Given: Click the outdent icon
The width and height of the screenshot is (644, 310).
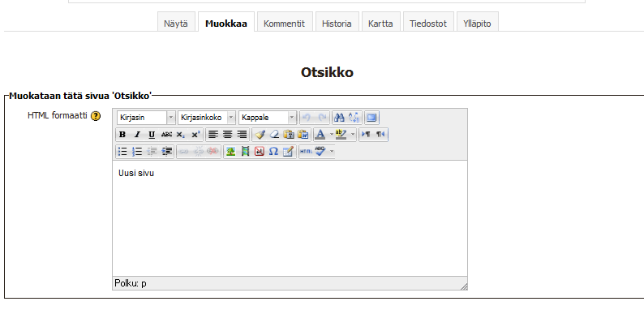Looking at the screenshot, I should click(152, 152).
